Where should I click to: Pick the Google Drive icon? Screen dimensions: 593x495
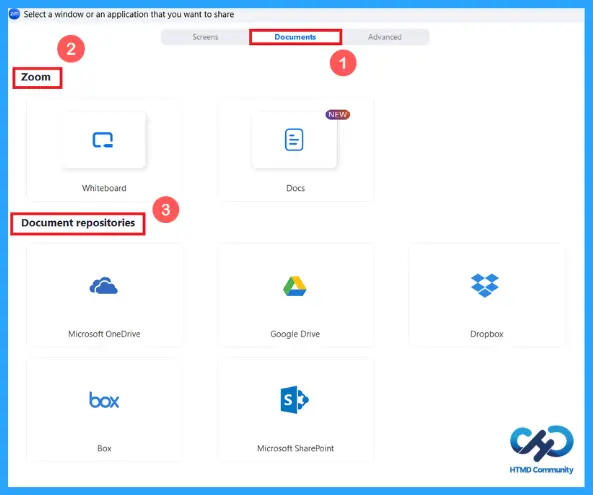point(295,286)
